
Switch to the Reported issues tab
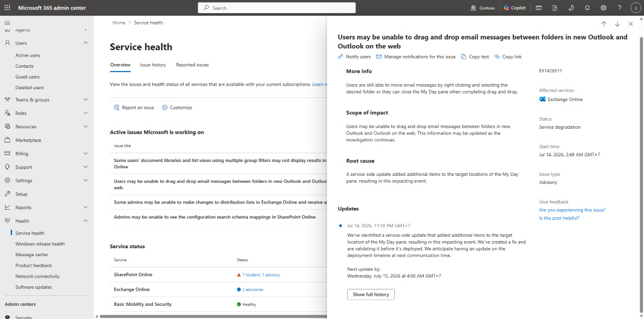pyautogui.click(x=192, y=65)
